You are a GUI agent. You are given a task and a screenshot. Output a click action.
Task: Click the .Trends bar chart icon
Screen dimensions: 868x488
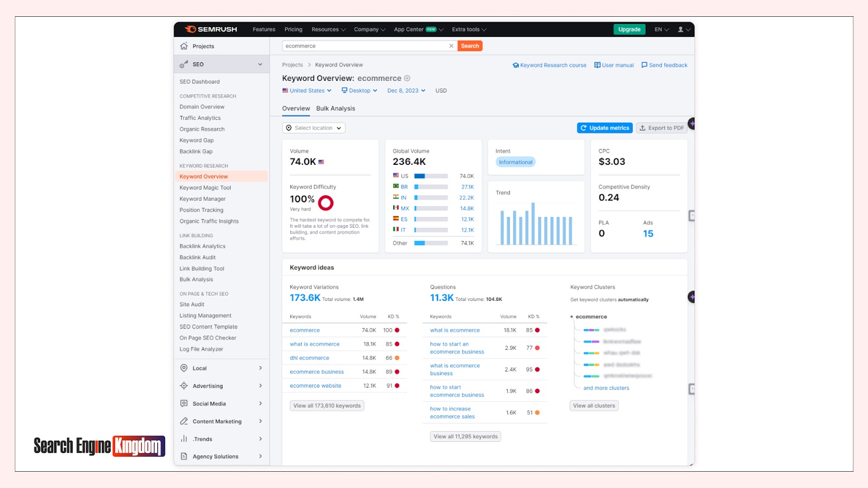pos(184,439)
